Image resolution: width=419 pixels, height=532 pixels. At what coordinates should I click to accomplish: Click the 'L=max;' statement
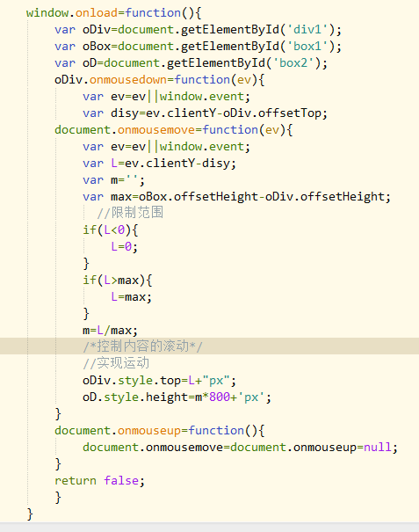coord(131,297)
